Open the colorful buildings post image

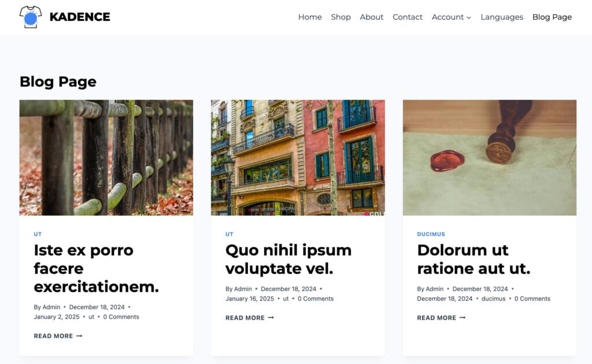coord(298,158)
